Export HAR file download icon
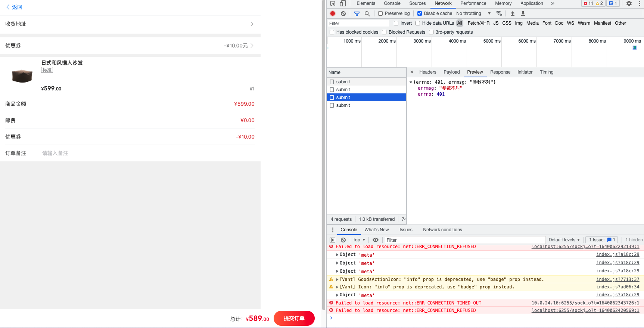 pos(523,13)
